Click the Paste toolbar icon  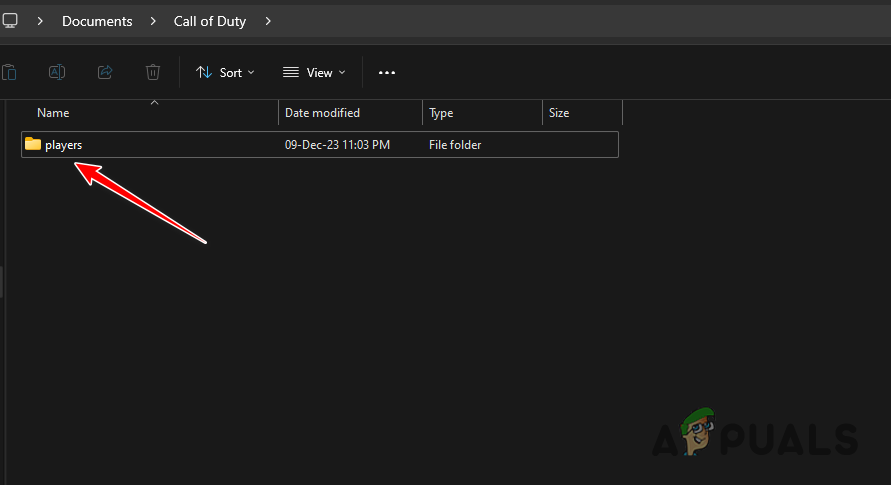click(x=9, y=73)
